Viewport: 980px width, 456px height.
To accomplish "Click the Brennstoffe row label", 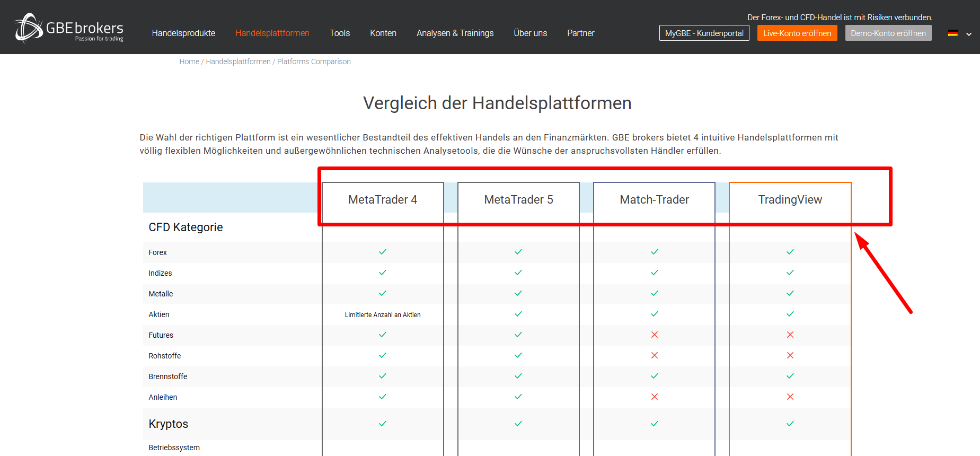I will click(167, 376).
